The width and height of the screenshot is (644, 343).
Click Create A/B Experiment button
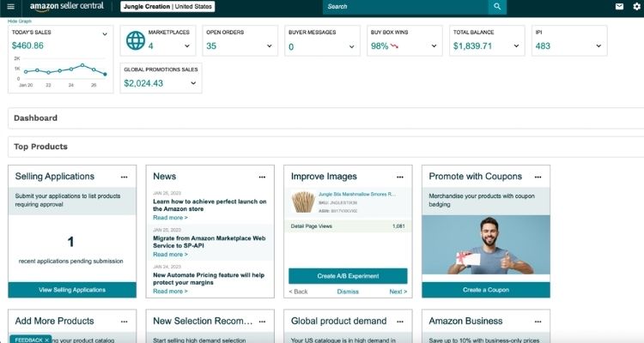348,276
